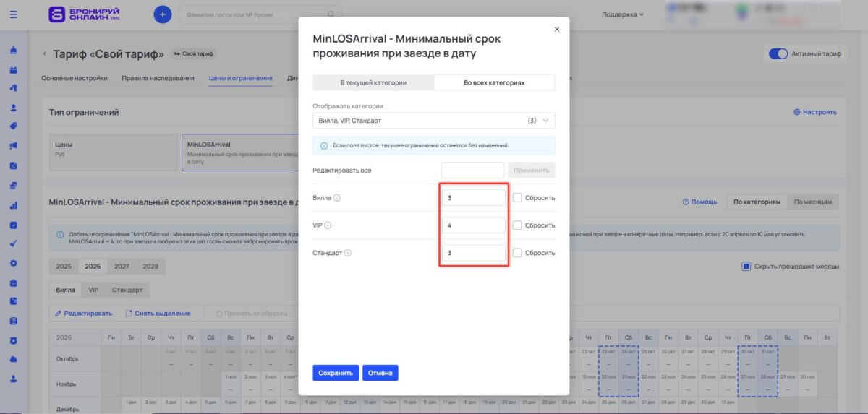Click the info icon next to Вилла
Viewport: 868px width, 414px height.
point(337,198)
